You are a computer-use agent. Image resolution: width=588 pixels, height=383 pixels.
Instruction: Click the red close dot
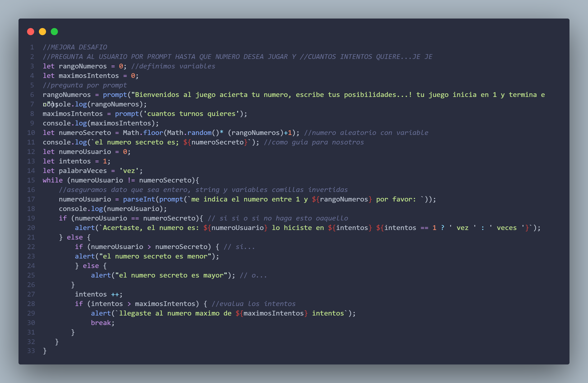point(31,32)
